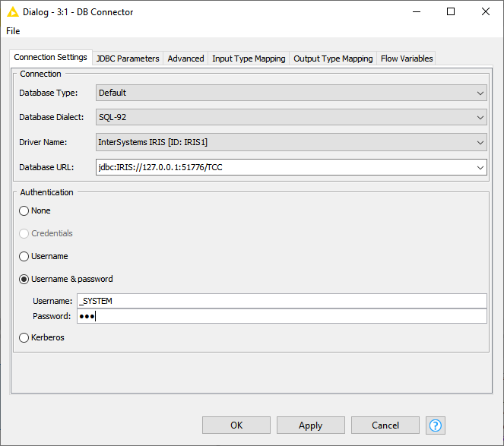
Task: Click the OK button
Action: pos(236,425)
